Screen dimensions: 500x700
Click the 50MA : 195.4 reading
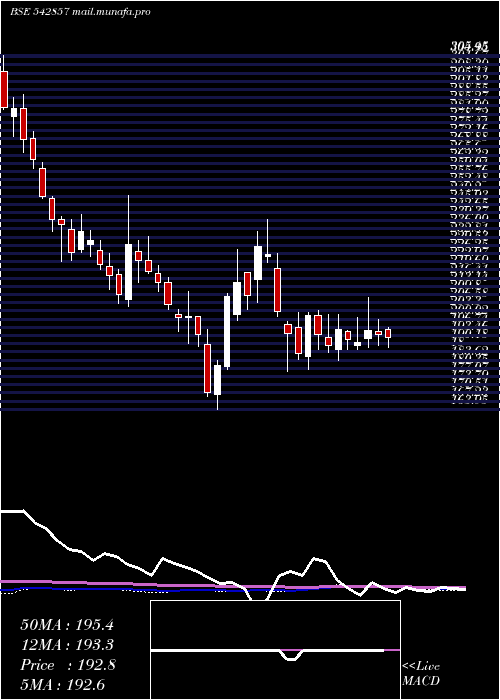click(x=67, y=625)
